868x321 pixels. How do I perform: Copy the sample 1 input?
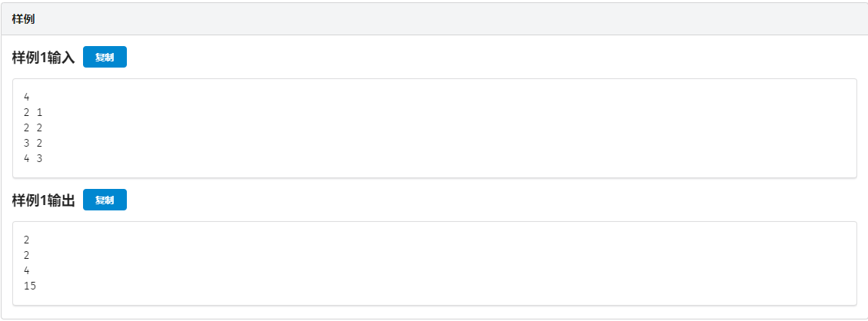tap(105, 58)
